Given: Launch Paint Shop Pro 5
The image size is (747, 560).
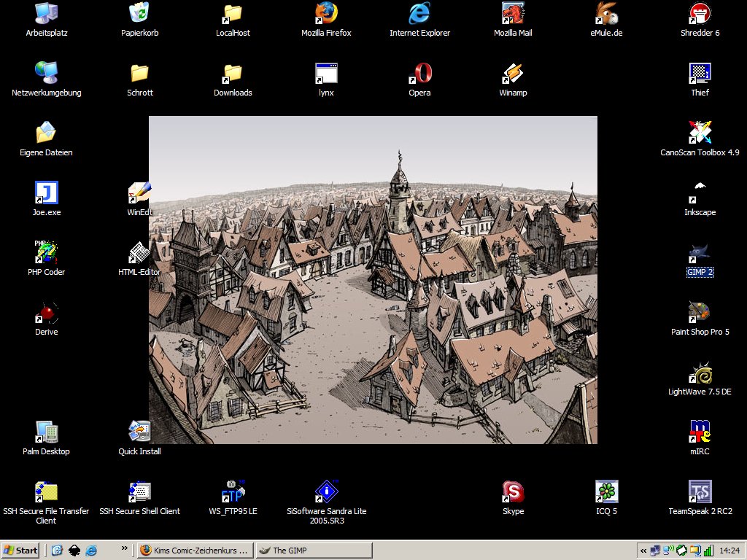Looking at the screenshot, I should pyautogui.click(x=700, y=313).
